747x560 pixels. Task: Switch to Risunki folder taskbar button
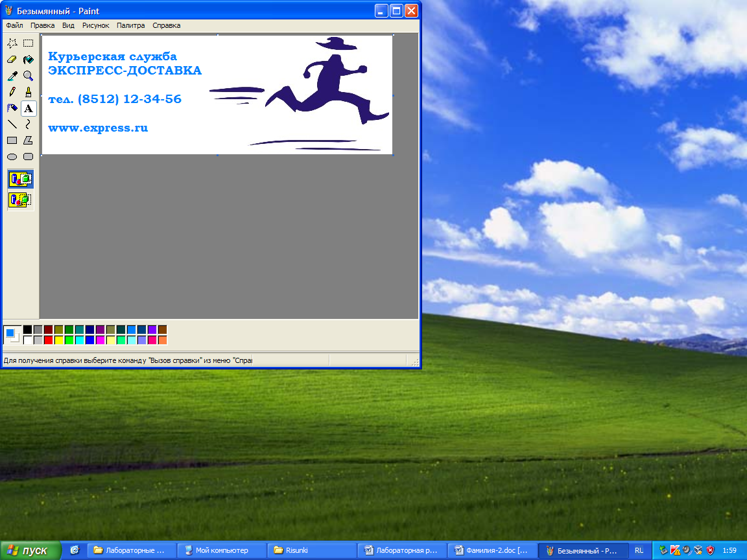(x=311, y=550)
